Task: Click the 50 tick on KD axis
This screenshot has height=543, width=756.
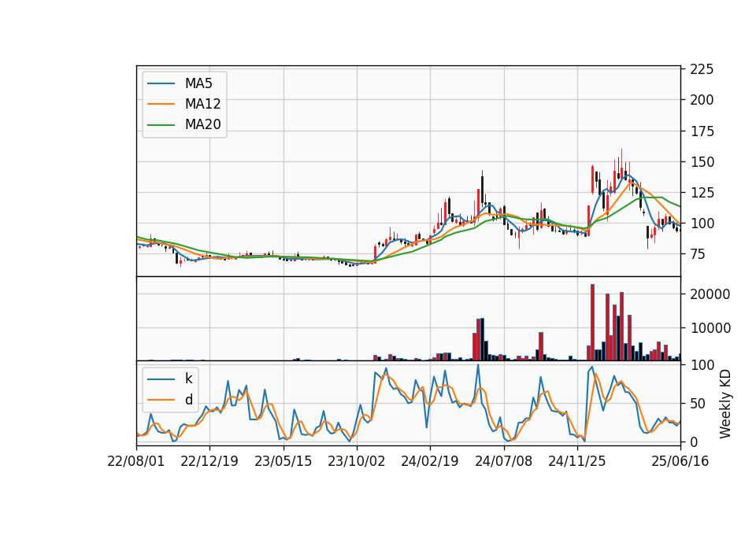Action: [698, 403]
